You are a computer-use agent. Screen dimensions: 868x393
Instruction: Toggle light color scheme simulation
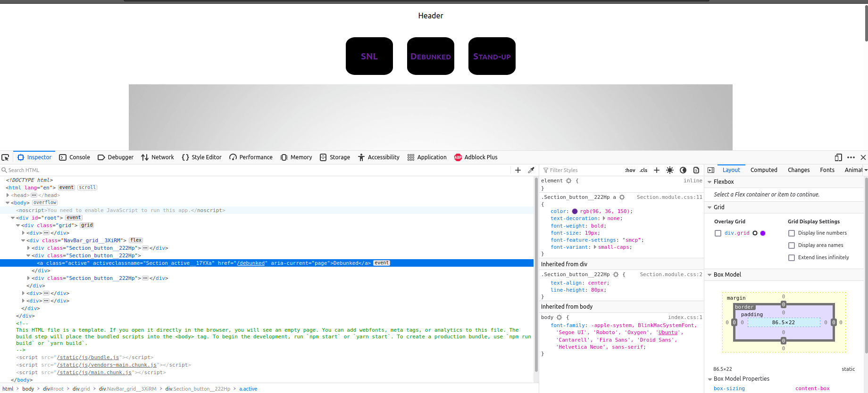tap(670, 170)
